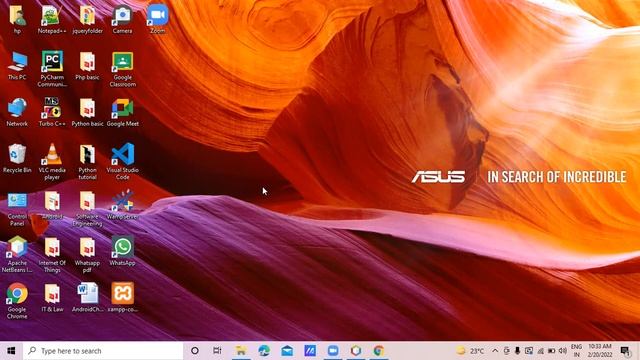Open the Google Classroom shortcut
640x360 pixels.
click(122, 69)
